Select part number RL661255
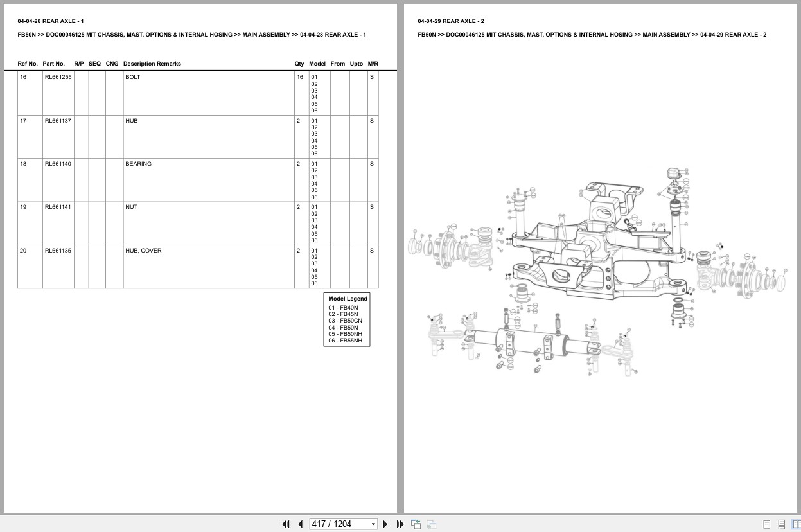This screenshot has height=532, width=801. tap(58, 77)
